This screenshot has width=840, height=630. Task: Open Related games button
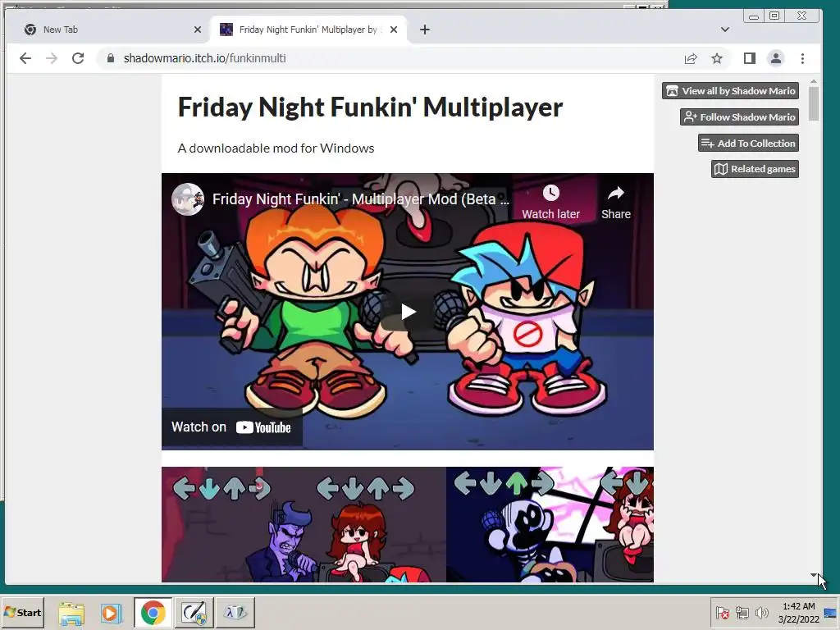click(755, 169)
